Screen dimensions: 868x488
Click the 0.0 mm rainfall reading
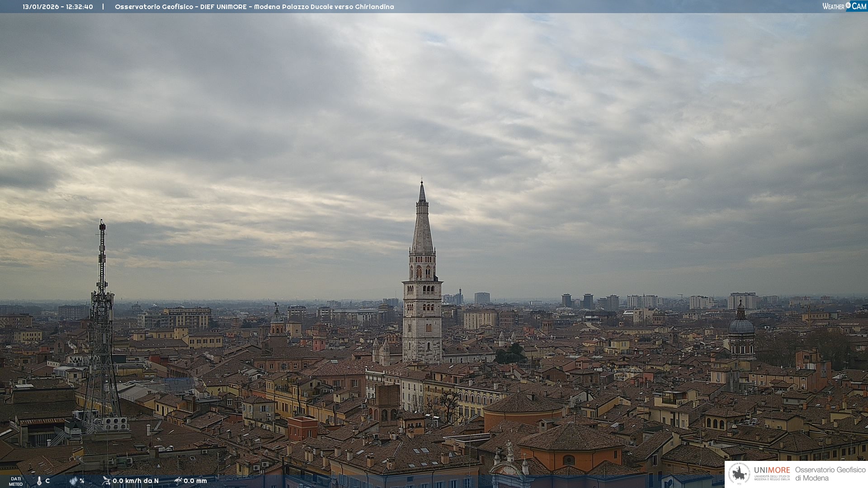coord(195,481)
